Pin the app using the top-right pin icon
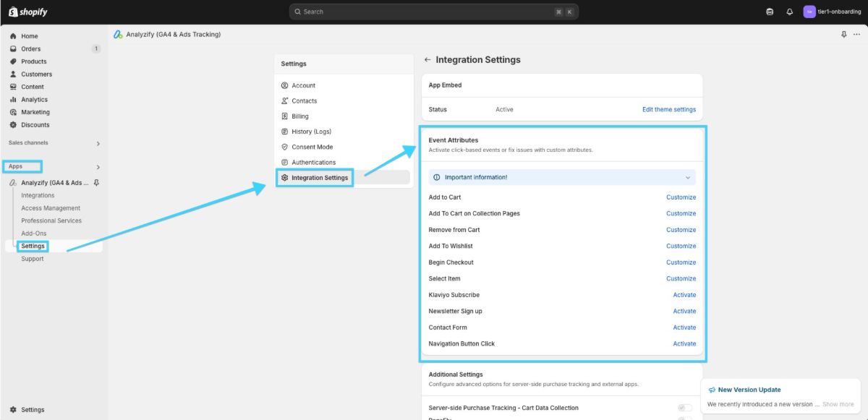Screen dimensions: 868x420 pos(843,34)
